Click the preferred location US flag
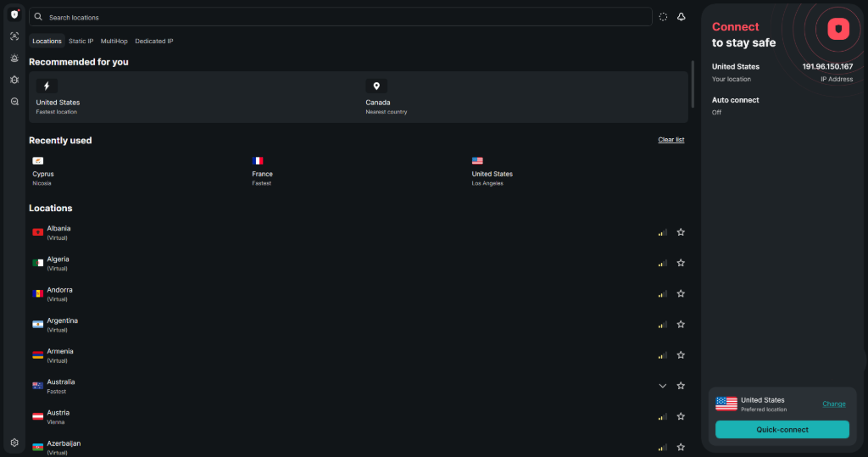Viewport: 868px width, 457px height. pyautogui.click(x=726, y=404)
